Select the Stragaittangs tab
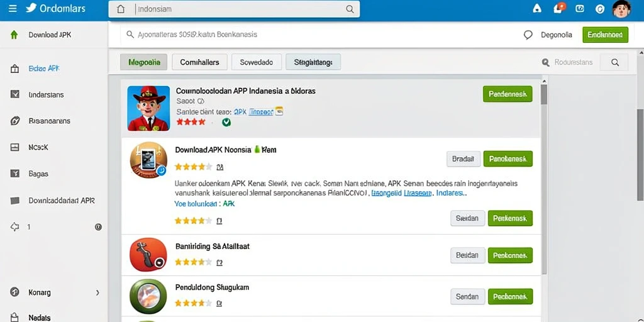Viewport: 644px width, 322px height. [x=313, y=62]
